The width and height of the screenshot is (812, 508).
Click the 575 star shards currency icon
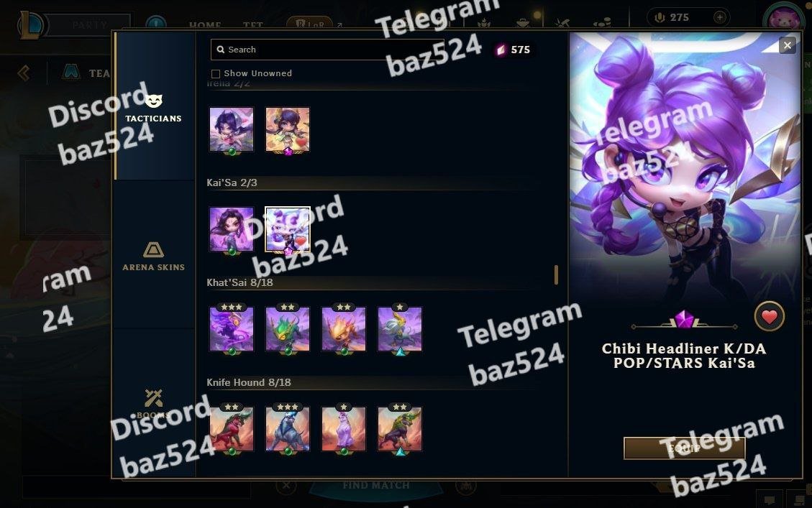(501, 50)
